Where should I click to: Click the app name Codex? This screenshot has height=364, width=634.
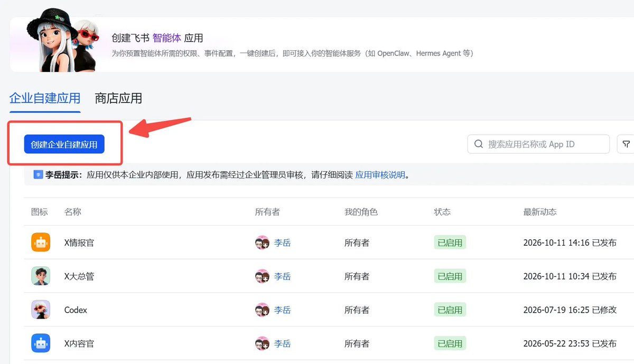pyautogui.click(x=76, y=310)
